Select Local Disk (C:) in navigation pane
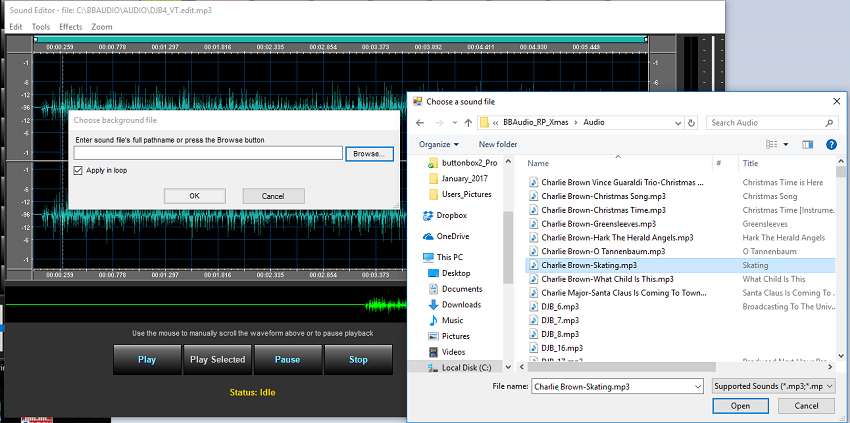 click(x=460, y=367)
